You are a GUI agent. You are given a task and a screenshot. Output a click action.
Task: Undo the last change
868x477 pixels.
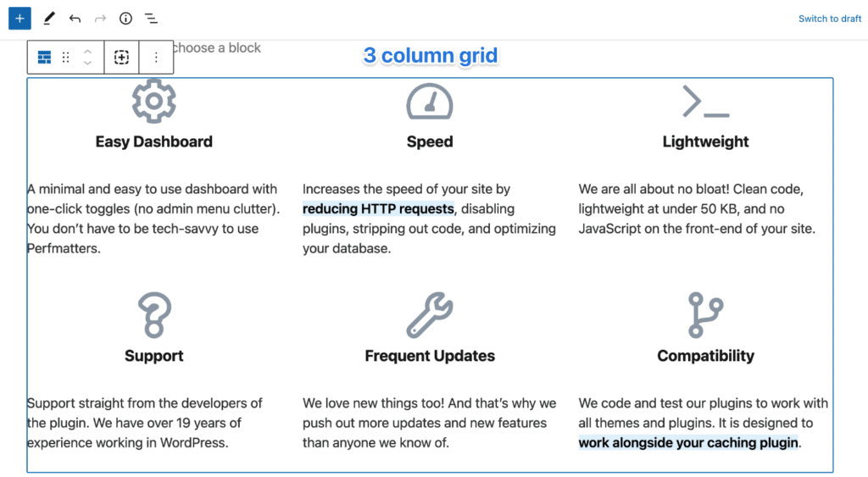click(x=75, y=19)
